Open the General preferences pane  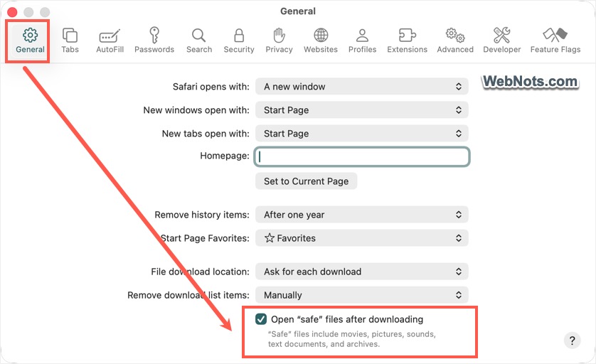tap(30, 41)
